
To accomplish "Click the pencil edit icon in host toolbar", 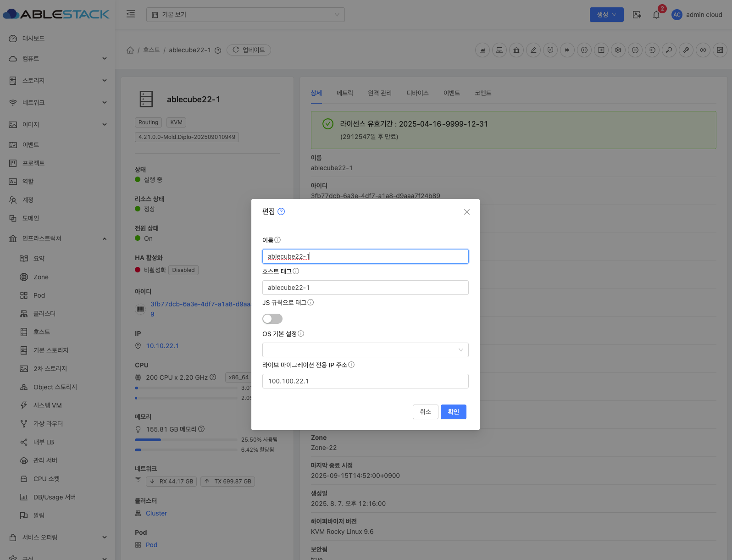I will (x=533, y=50).
